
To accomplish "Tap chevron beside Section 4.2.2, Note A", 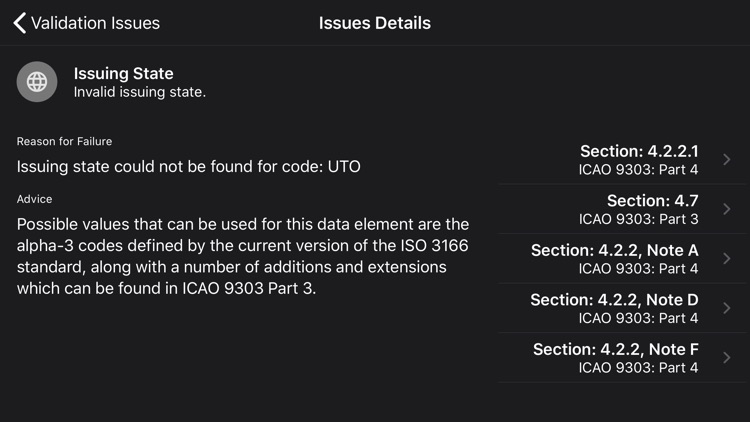I will (x=727, y=258).
